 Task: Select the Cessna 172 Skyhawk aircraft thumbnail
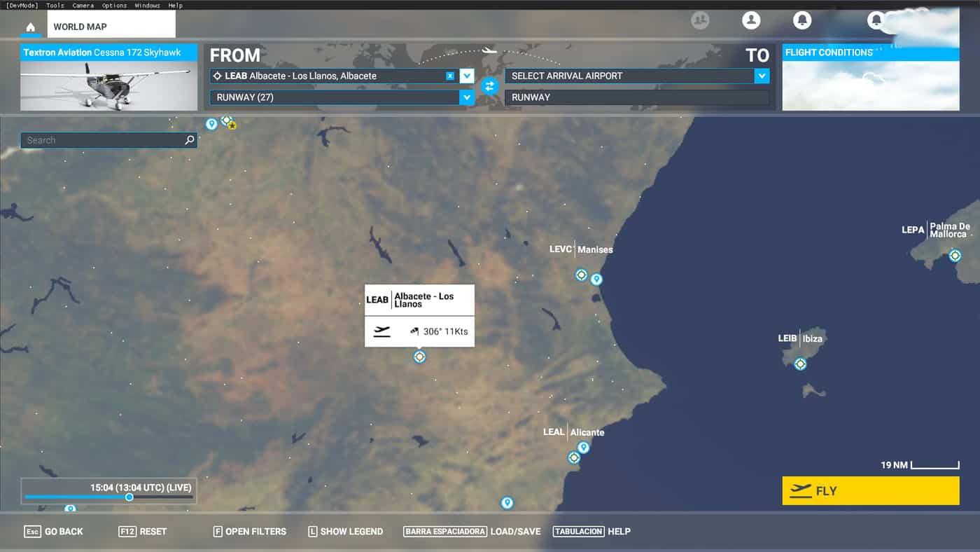point(108,85)
